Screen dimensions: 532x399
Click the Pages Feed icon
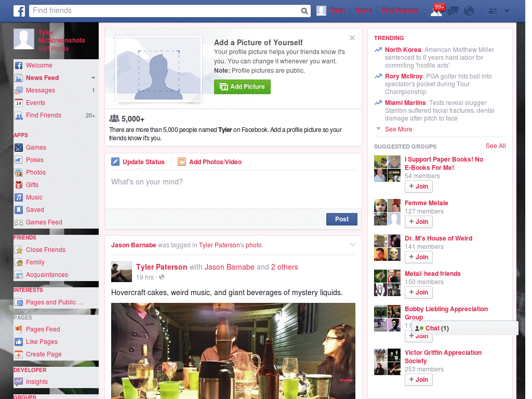[19, 329]
